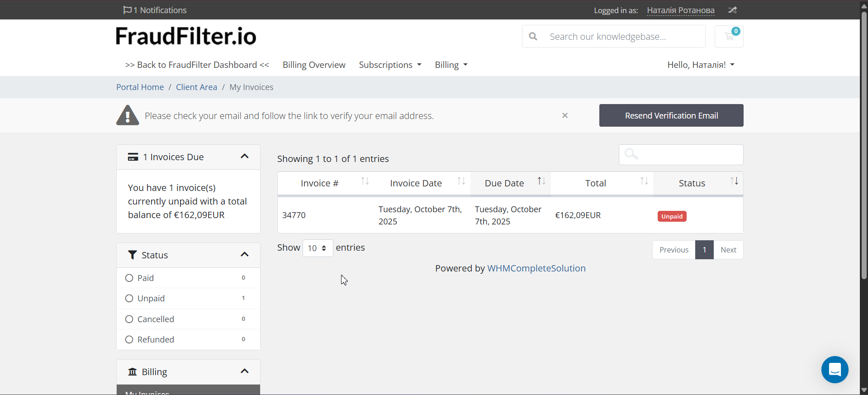Screen dimensions: 868x395
Task: Dismiss the email verification alert
Action: pyautogui.click(x=564, y=115)
